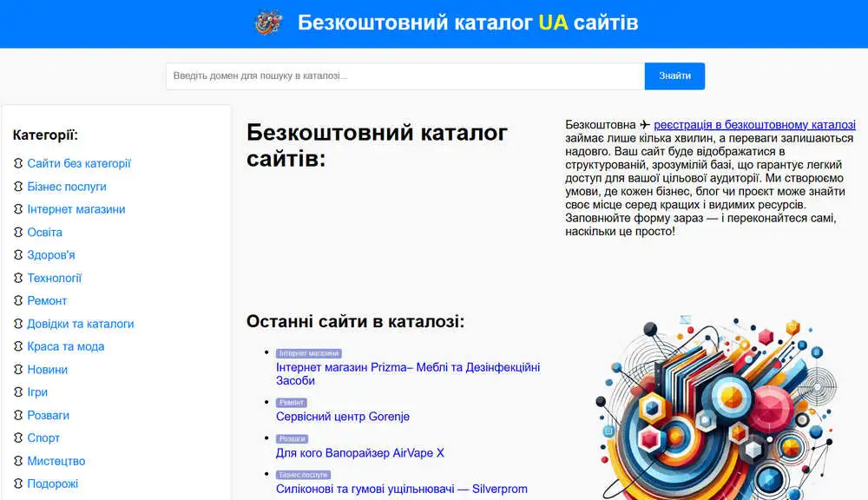Click the icon beside Освіта

[18, 232]
